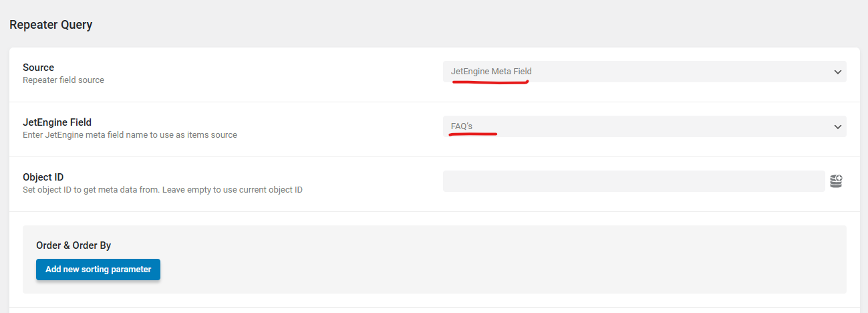Click the 'Set object ID to get meta data' description
Image resolution: width=868 pixels, height=313 pixels.
pyautogui.click(x=162, y=190)
